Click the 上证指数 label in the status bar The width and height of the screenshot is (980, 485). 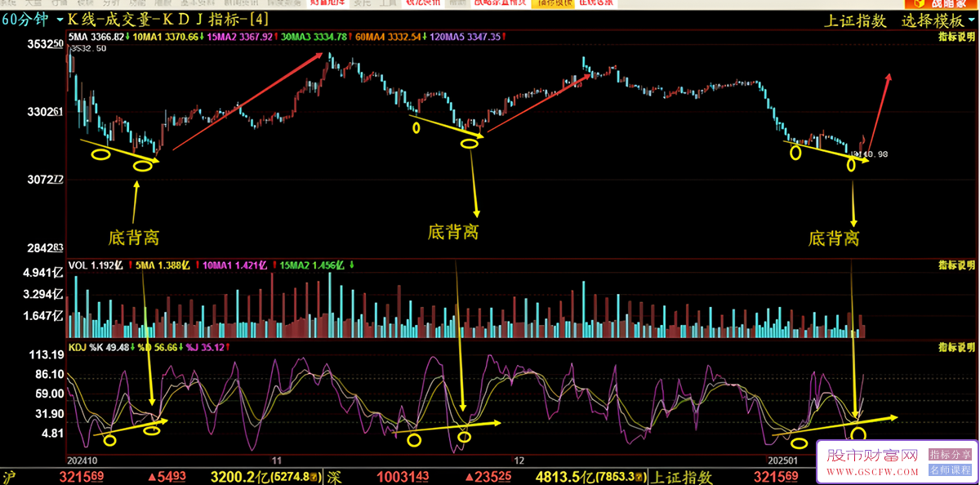(x=684, y=476)
